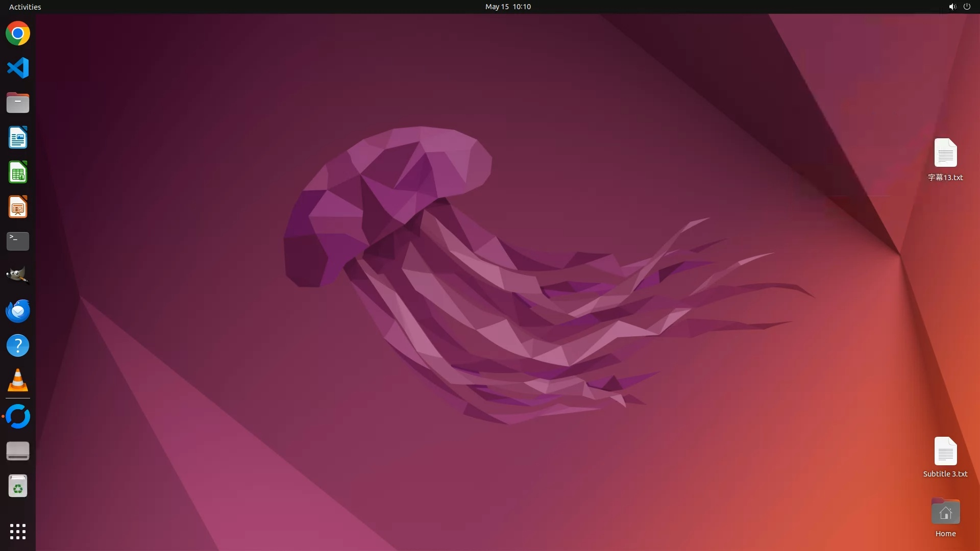Viewport: 980px width, 551px height.
Task: Open Google Chrome from the dock
Action: [x=18, y=34]
